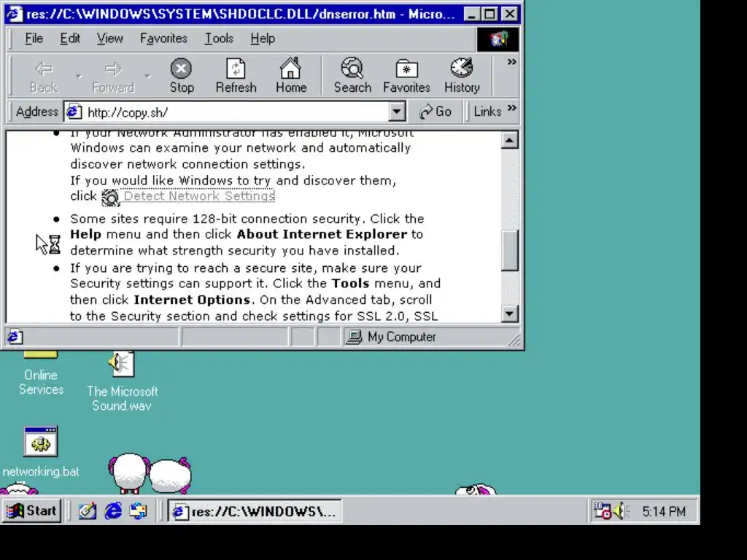747x560 pixels.
Task: Click the Show Desktop quick launch icon
Action: point(88,511)
